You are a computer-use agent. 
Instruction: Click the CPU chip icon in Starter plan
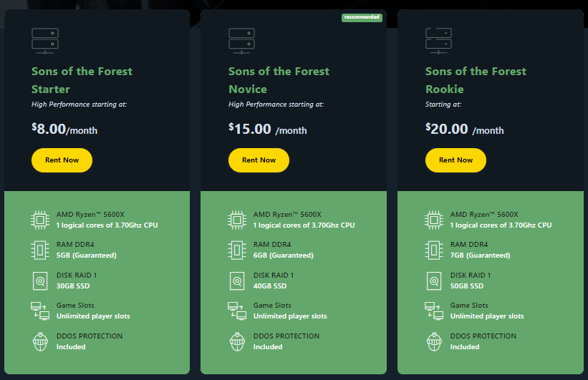coord(40,219)
